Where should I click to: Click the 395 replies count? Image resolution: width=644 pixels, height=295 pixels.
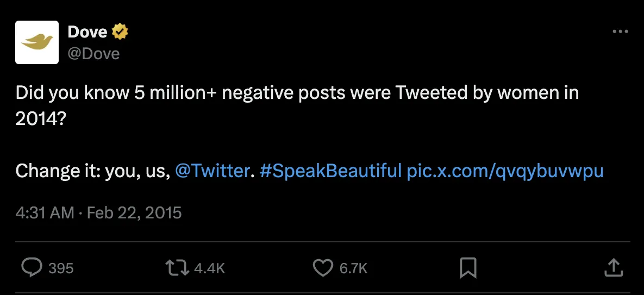(61, 268)
